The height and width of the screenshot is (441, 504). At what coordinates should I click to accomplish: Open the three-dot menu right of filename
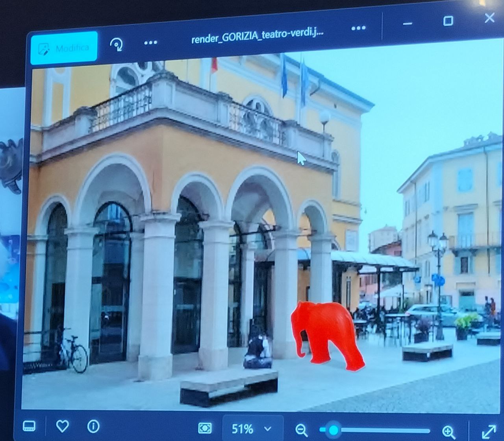358,28
